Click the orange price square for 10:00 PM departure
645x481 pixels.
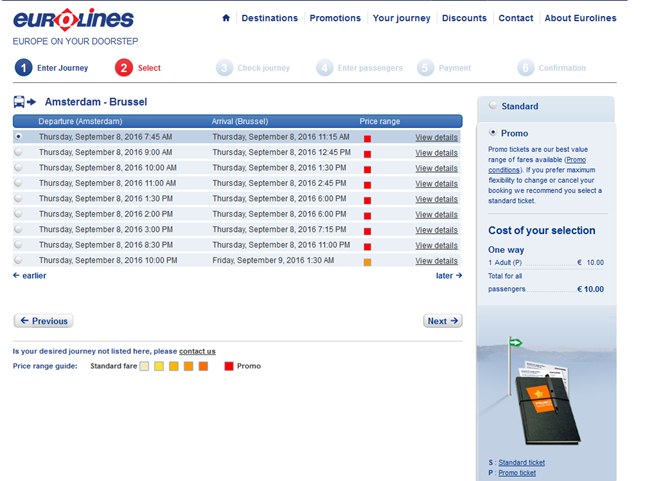(x=367, y=262)
